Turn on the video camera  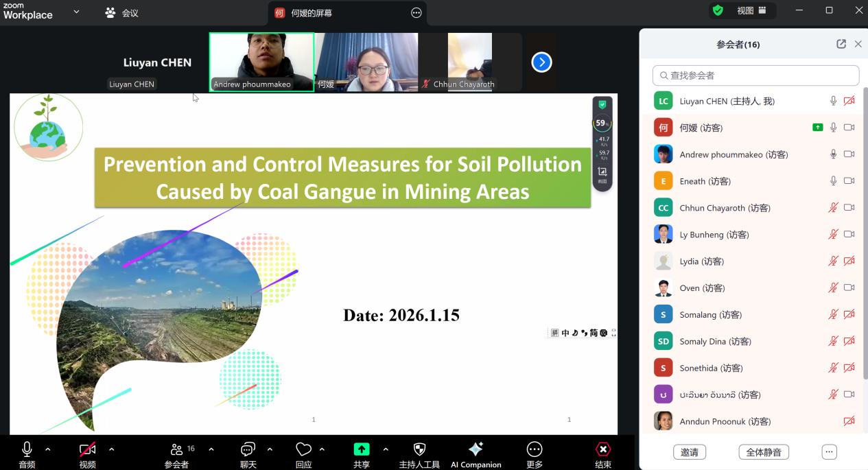87,449
